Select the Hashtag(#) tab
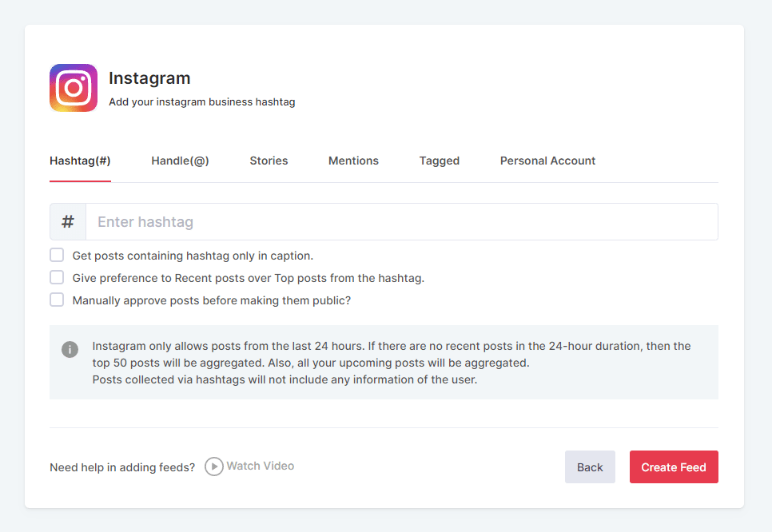 tap(80, 161)
